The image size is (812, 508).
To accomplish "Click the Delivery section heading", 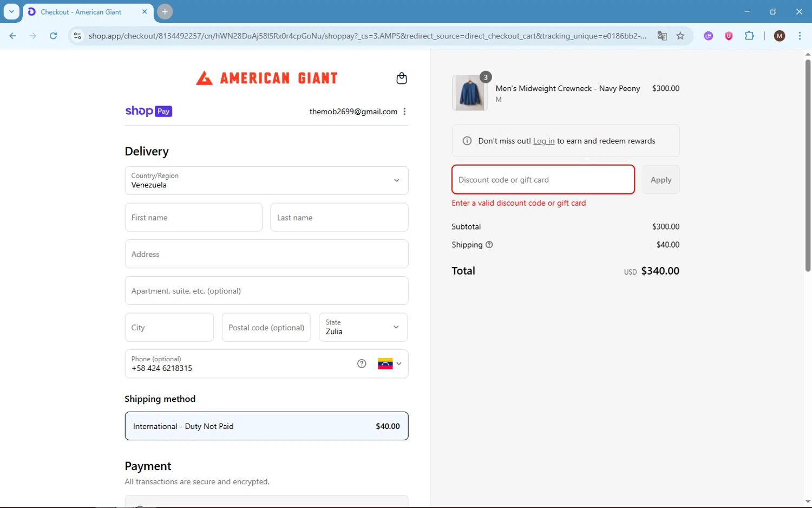I will pos(147,152).
